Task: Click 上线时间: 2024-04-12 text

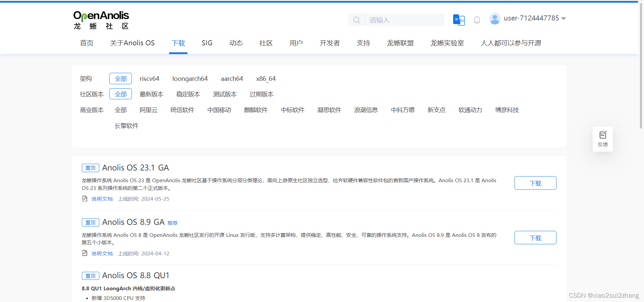Action: pos(144,253)
